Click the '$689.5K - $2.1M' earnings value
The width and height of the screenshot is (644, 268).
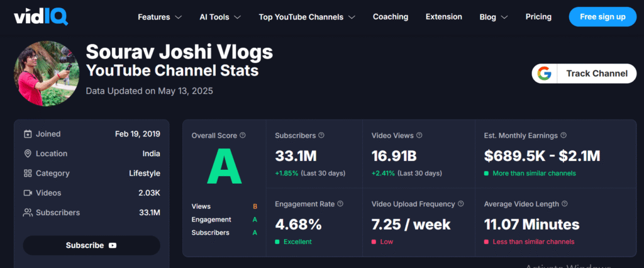pyautogui.click(x=542, y=156)
